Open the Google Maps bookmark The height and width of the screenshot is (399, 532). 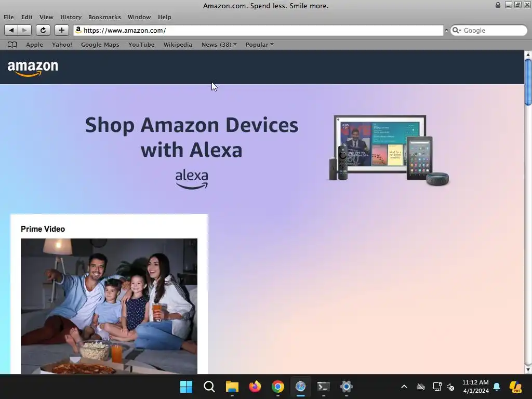click(100, 45)
